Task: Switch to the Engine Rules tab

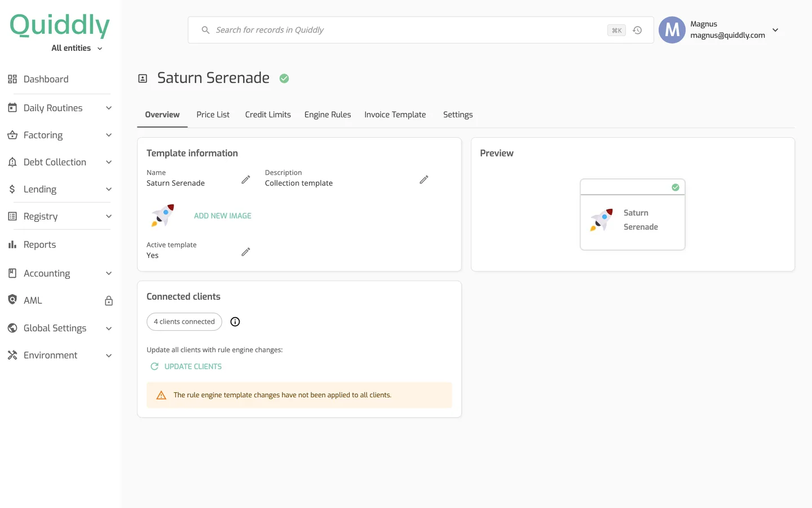Action: [328, 115]
